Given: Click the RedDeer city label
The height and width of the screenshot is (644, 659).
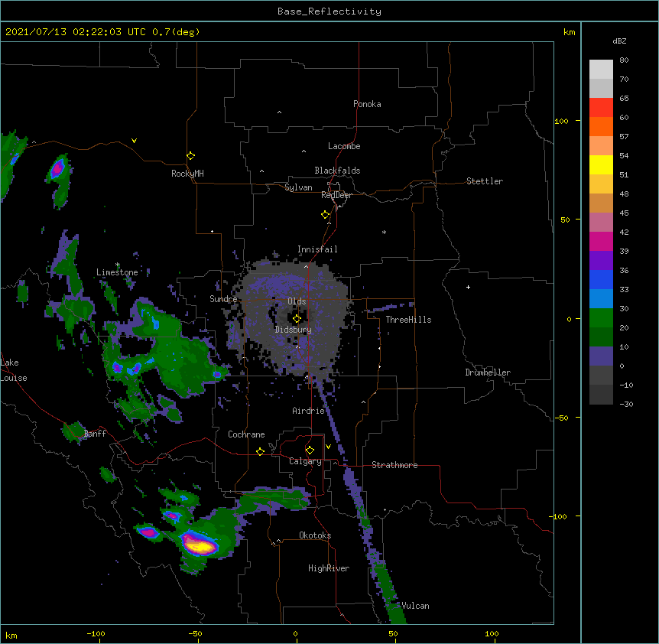Looking at the screenshot, I should 336,195.
